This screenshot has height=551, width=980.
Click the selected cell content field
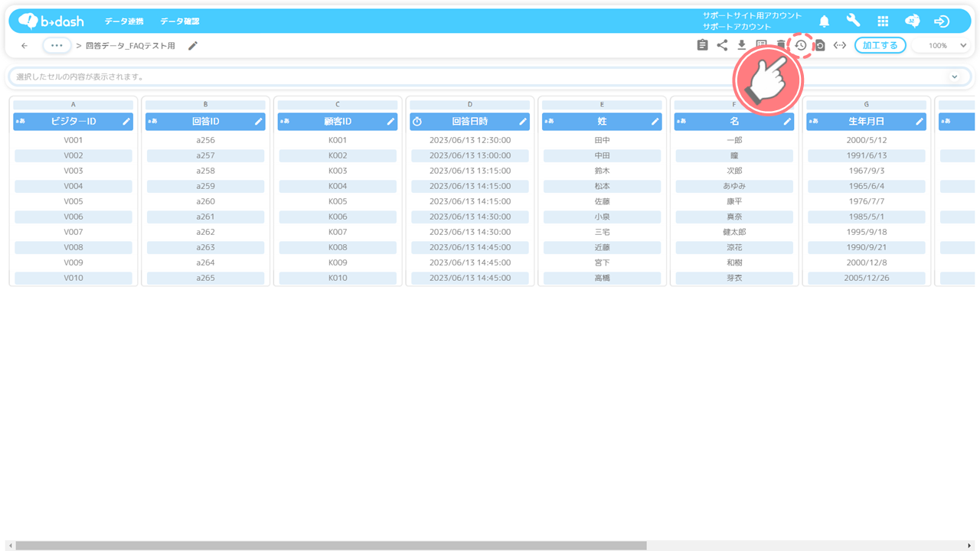489,77
